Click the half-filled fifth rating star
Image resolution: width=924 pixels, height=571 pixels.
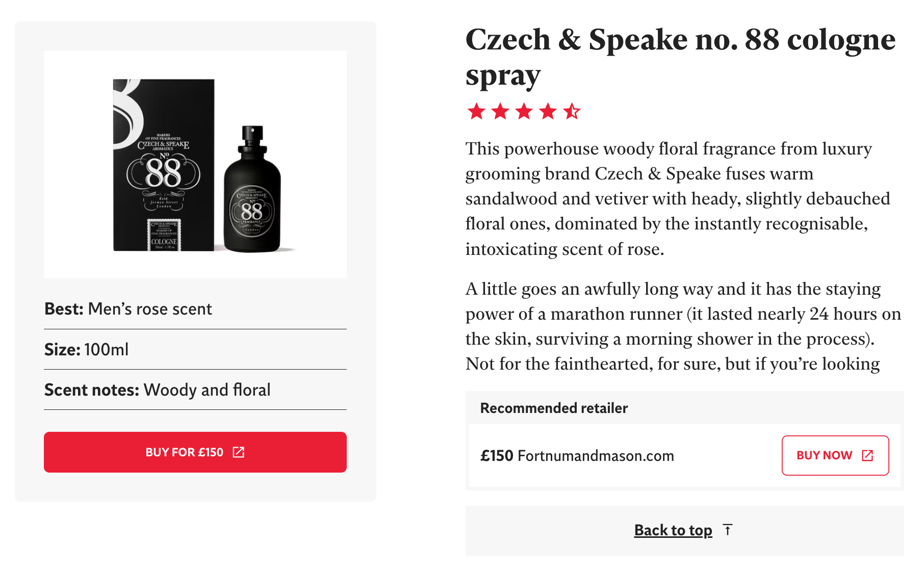coord(572,111)
